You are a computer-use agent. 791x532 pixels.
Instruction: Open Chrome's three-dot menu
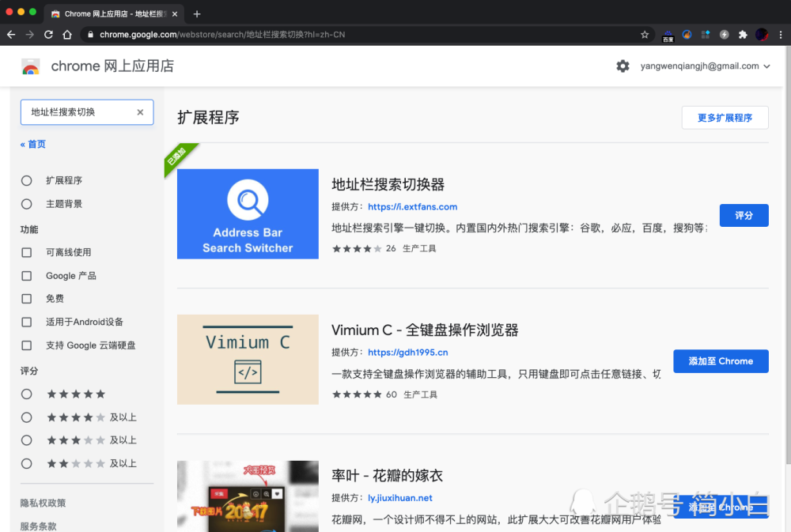point(781,35)
